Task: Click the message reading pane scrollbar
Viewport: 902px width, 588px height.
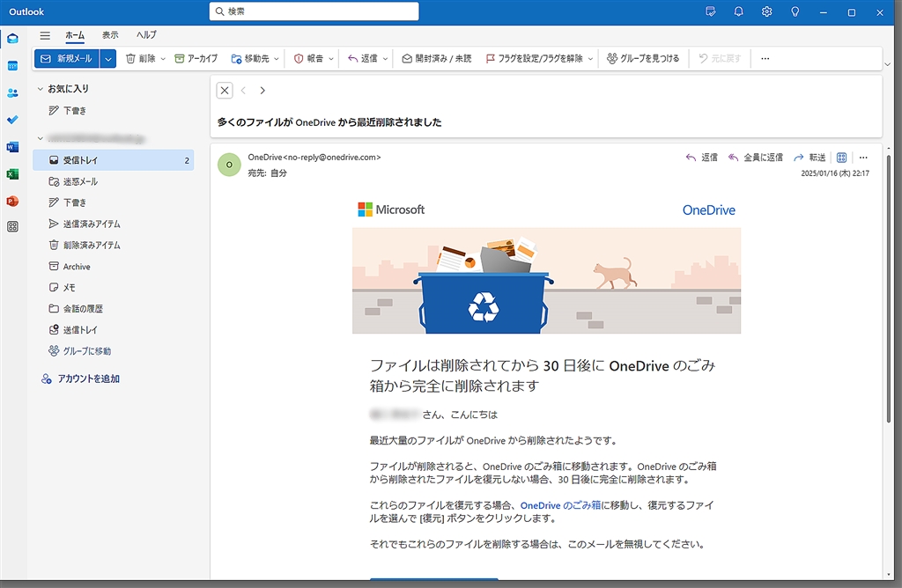Action: pyautogui.click(x=890, y=287)
